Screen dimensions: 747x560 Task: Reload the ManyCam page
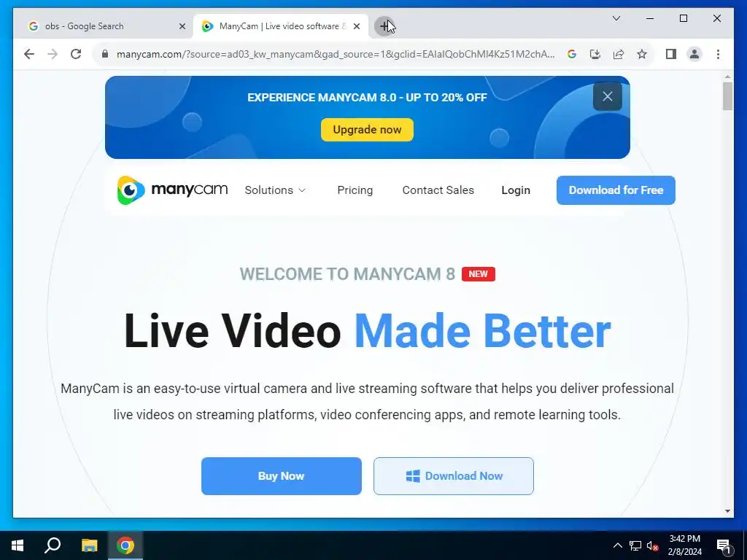tap(76, 54)
